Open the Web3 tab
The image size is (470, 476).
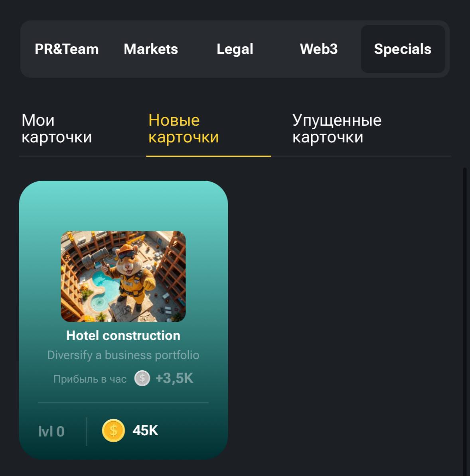(318, 49)
